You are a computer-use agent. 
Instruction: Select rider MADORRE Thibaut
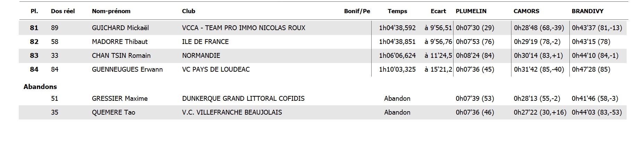click(x=120, y=42)
